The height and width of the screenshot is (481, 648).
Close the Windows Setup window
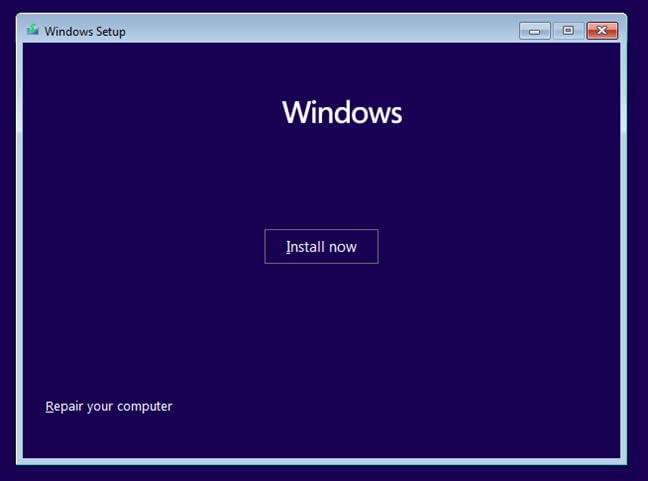602,31
